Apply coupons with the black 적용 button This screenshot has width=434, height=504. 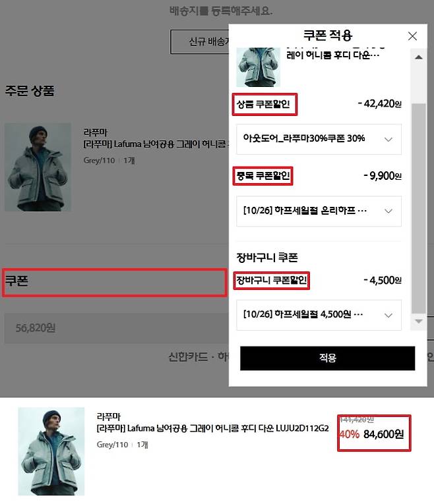pyautogui.click(x=328, y=358)
